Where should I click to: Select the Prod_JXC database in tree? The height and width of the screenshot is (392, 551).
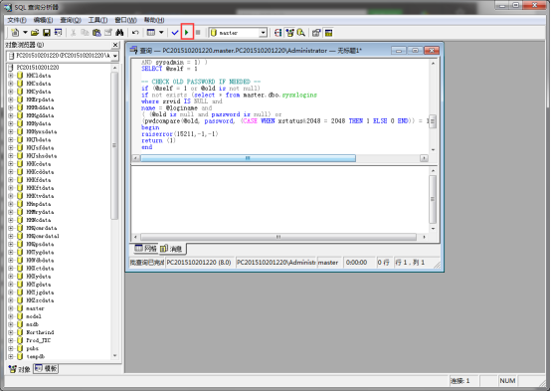pos(39,340)
